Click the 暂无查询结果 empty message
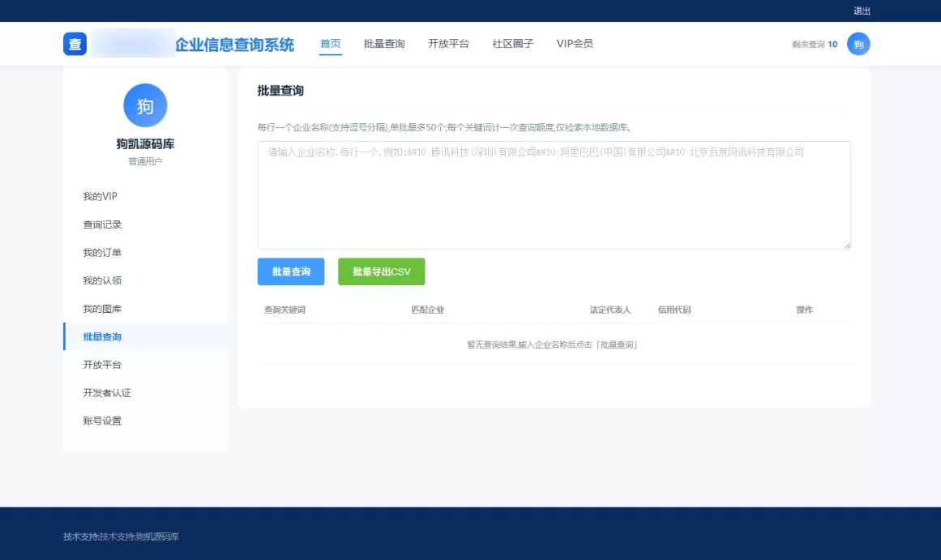 click(x=552, y=344)
